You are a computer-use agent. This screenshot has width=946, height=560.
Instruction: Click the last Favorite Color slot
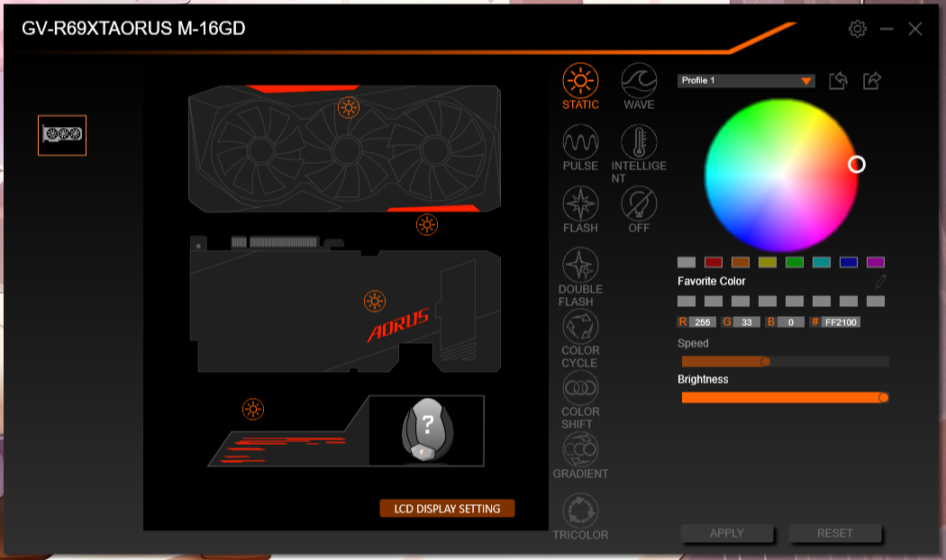click(x=876, y=302)
